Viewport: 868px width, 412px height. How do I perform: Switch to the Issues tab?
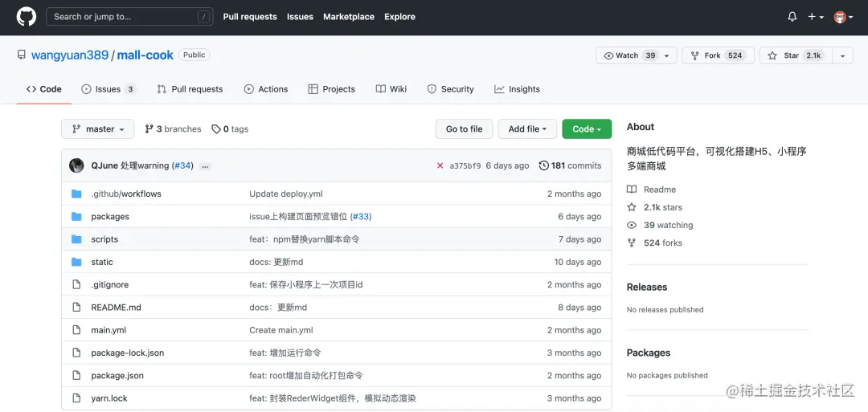click(x=108, y=89)
